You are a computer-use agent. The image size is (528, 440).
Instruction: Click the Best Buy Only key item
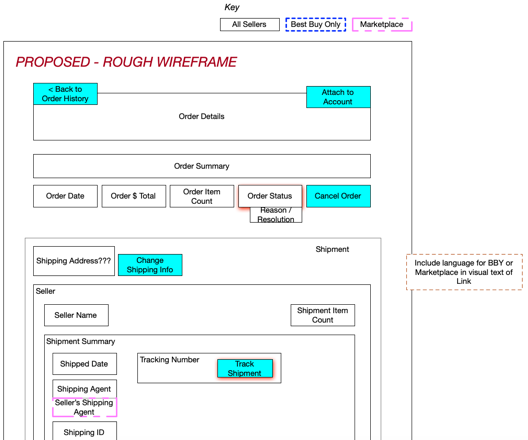[316, 25]
